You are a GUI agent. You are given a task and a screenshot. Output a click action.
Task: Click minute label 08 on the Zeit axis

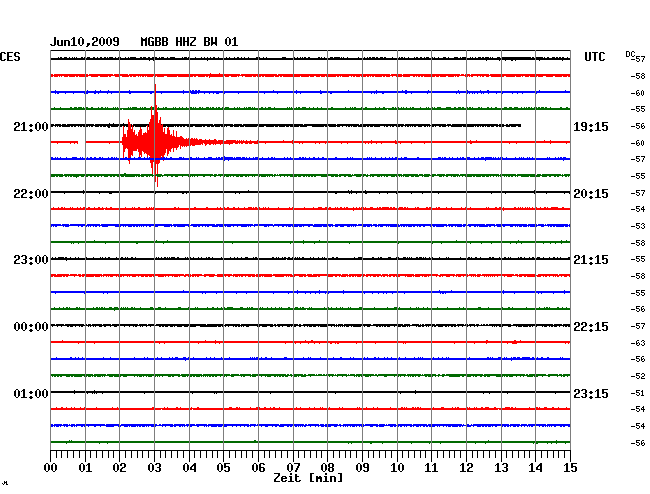point(327,468)
